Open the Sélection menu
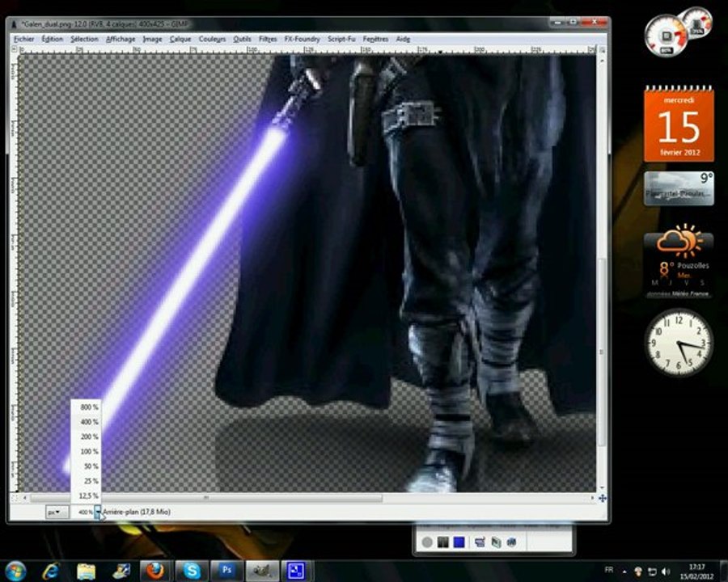The width and height of the screenshot is (728, 582). pyautogui.click(x=84, y=39)
